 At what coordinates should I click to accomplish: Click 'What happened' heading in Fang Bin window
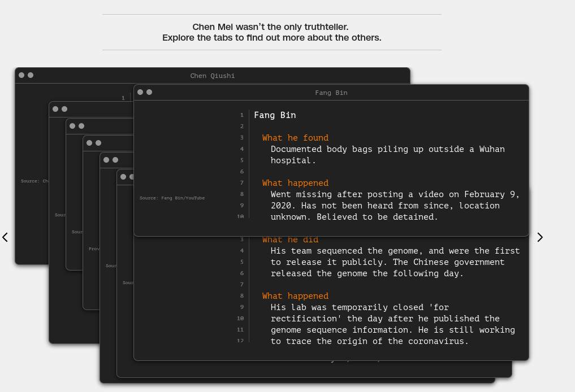tap(295, 183)
